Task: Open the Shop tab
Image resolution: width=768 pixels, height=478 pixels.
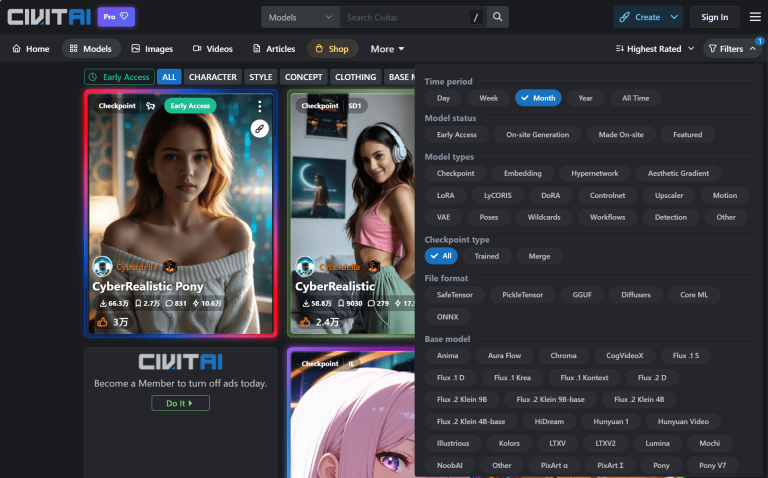Action: click(x=332, y=48)
